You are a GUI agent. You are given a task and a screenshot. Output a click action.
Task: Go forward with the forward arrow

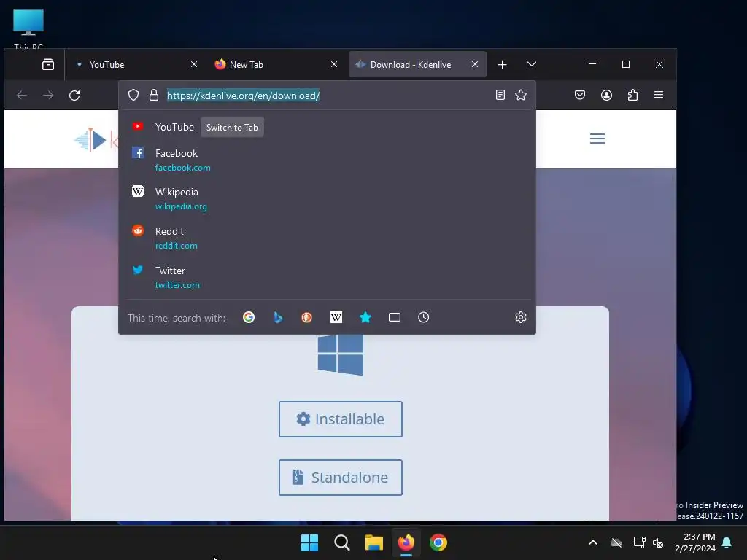[x=48, y=96]
